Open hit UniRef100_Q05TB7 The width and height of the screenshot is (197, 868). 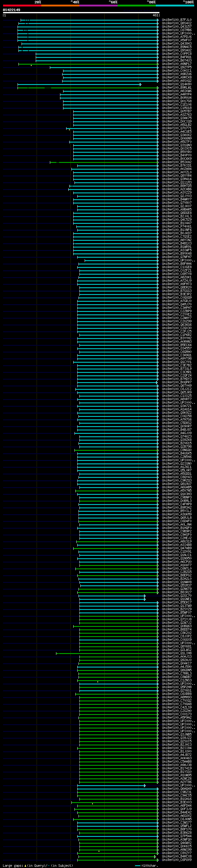point(176,111)
